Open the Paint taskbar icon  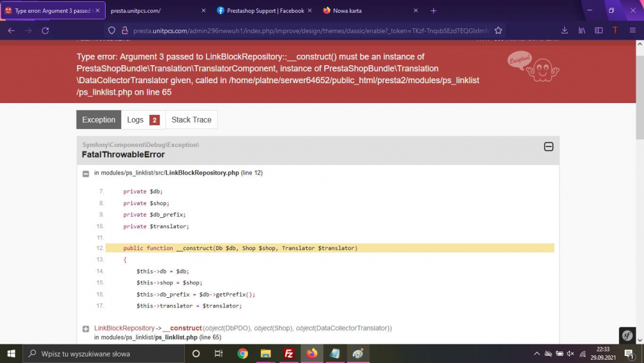click(357, 353)
